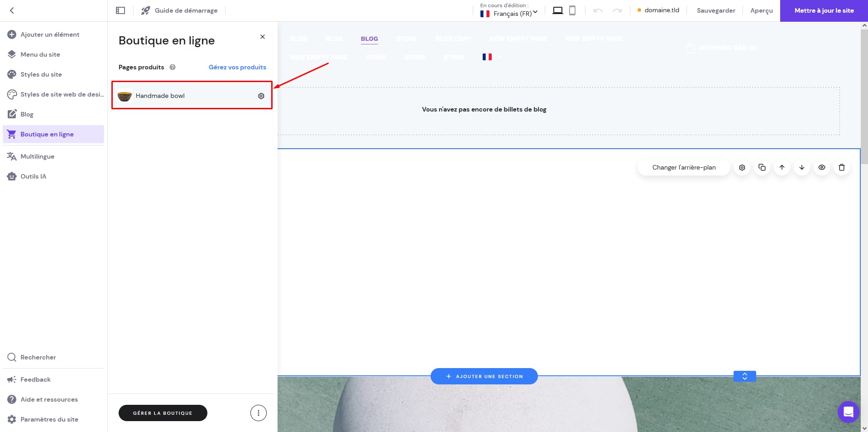
Task: Select the Handmade bowl product thumbnail
Action: pyautogui.click(x=125, y=96)
